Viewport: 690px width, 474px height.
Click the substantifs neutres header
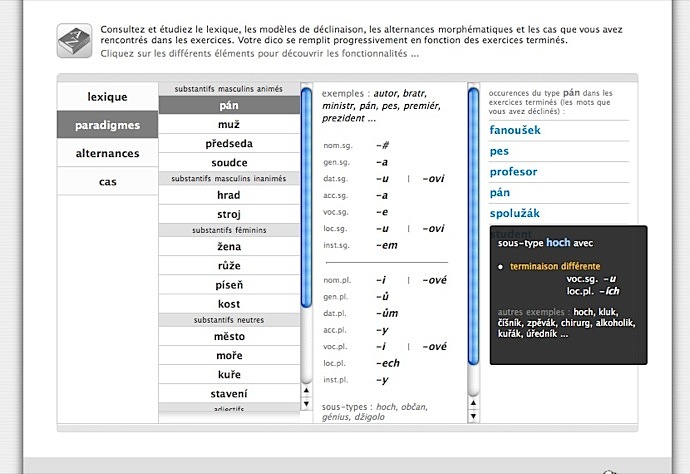tap(229, 320)
